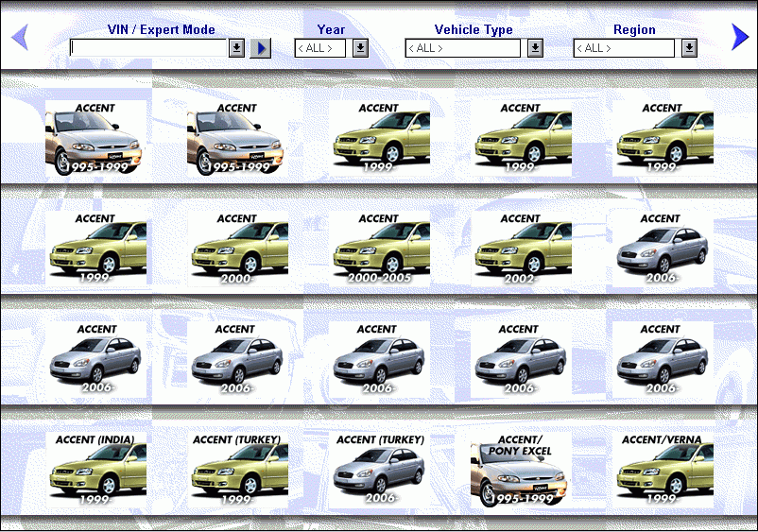Click the left back navigation arrow

tap(19, 38)
